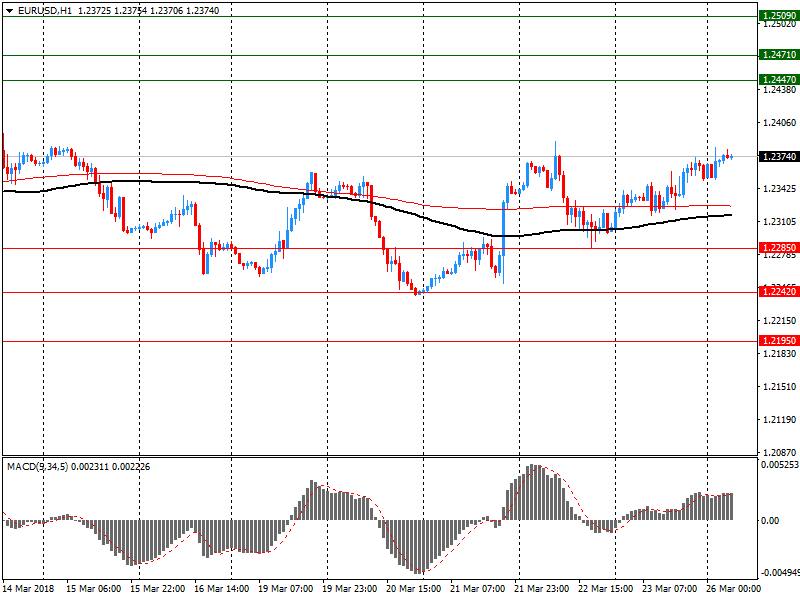Click the 1.24380 value on price scale

tap(779, 90)
